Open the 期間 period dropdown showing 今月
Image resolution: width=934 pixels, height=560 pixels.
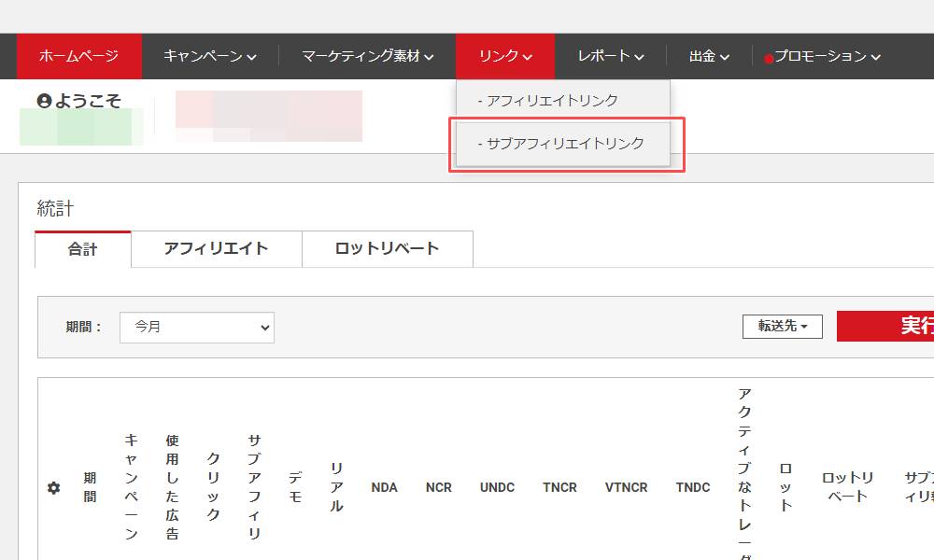[196, 328]
